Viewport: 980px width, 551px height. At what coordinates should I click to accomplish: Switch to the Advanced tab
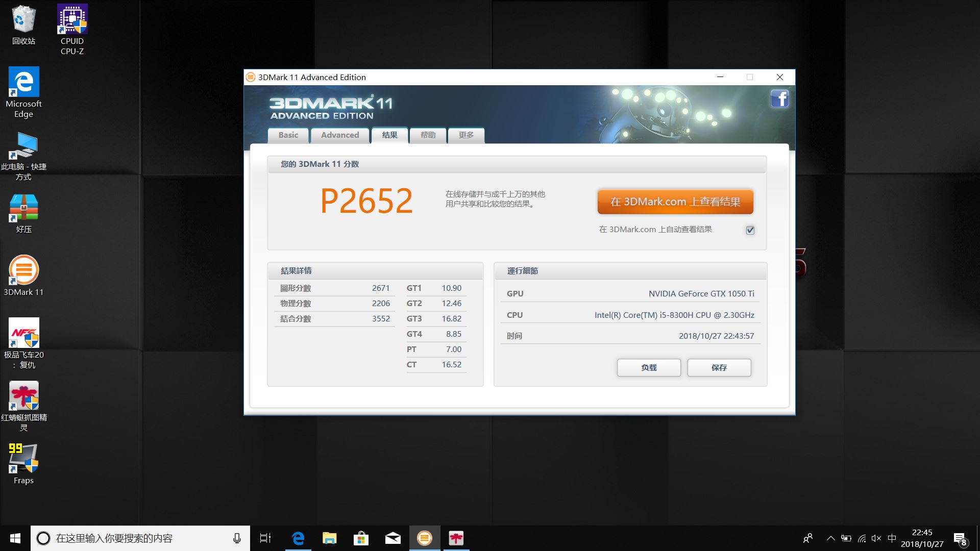click(x=340, y=135)
